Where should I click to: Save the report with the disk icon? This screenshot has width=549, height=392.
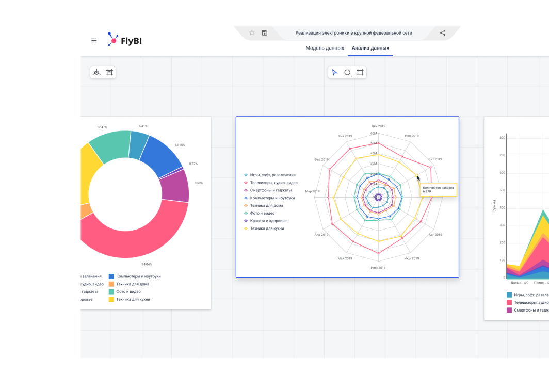click(x=264, y=33)
